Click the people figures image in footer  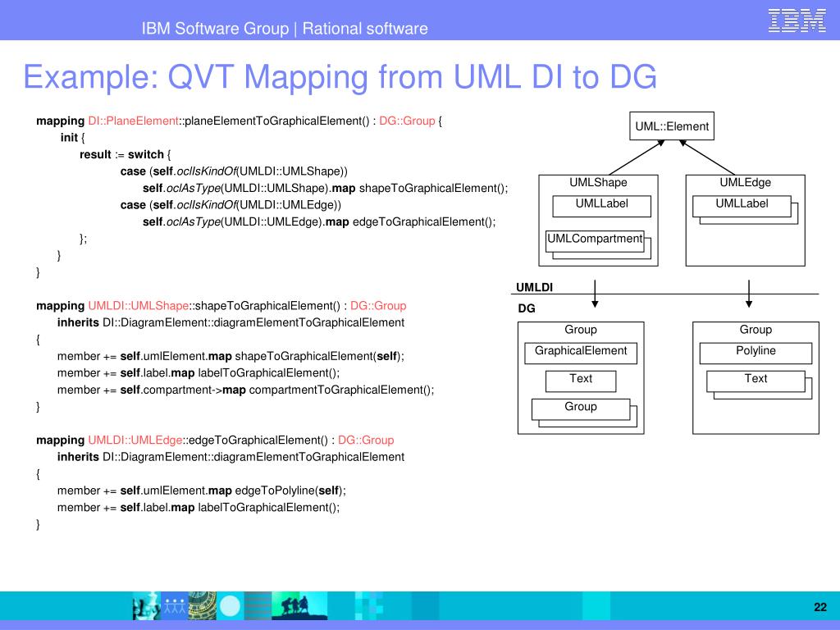174,606
